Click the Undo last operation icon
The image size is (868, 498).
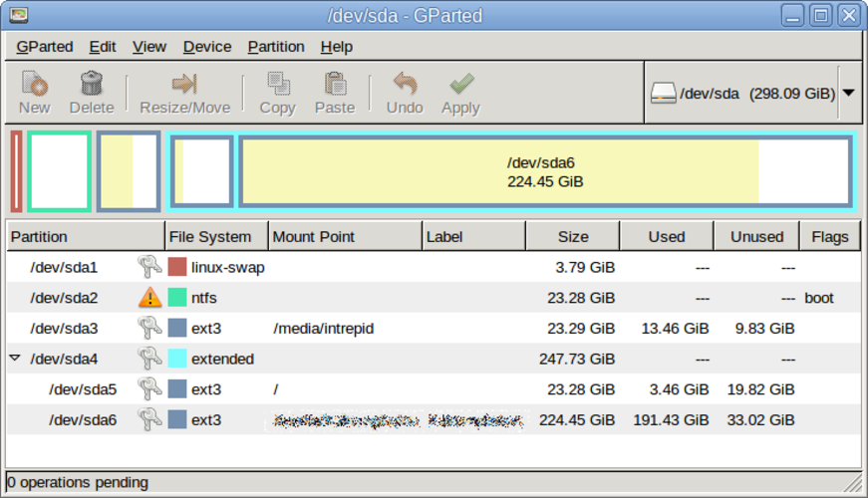(x=405, y=84)
